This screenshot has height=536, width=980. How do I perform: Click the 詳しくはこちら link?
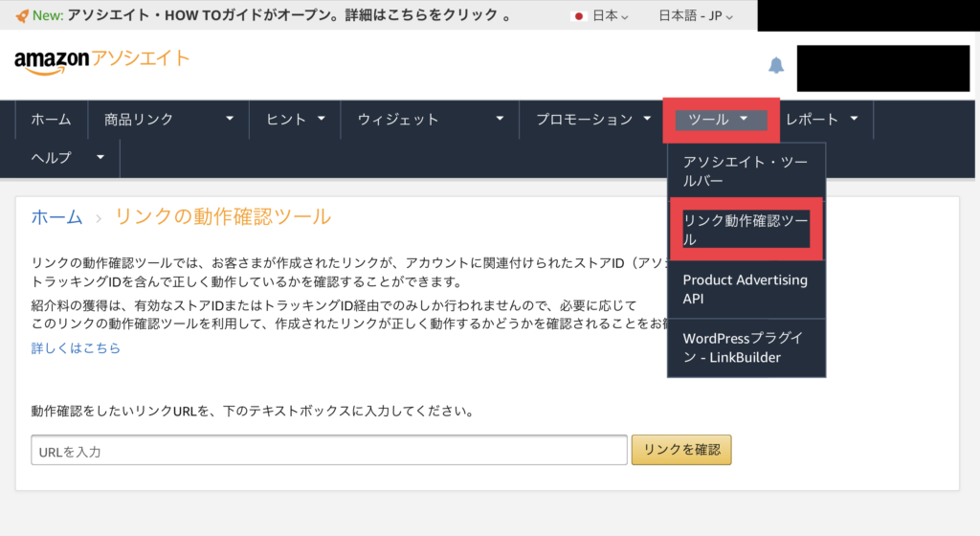pos(76,348)
